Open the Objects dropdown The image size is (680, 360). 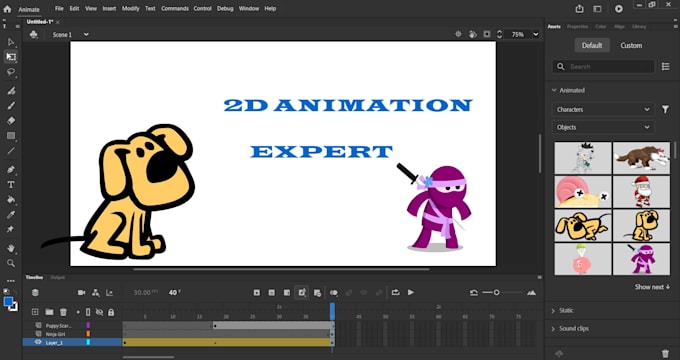click(x=602, y=127)
